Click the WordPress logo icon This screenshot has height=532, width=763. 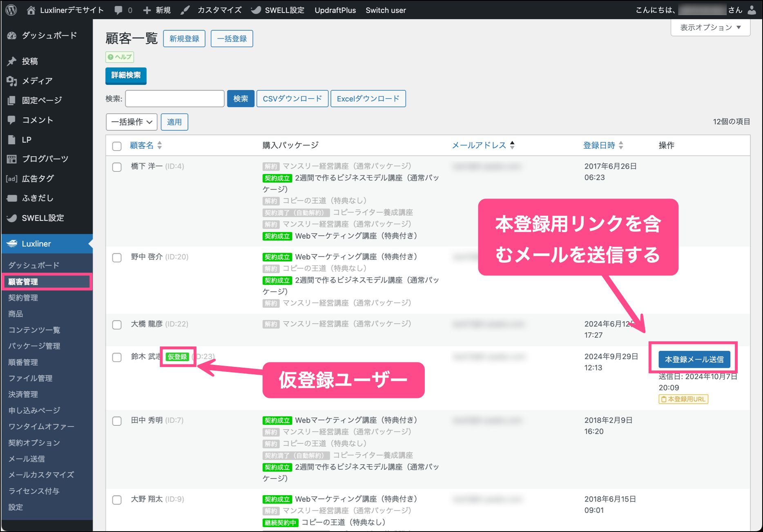click(x=11, y=10)
